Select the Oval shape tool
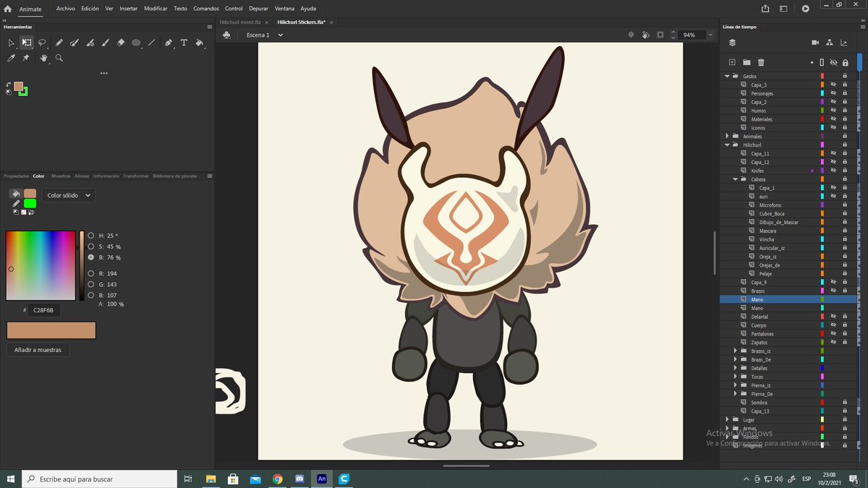This screenshot has width=868, height=488. tap(136, 43)
